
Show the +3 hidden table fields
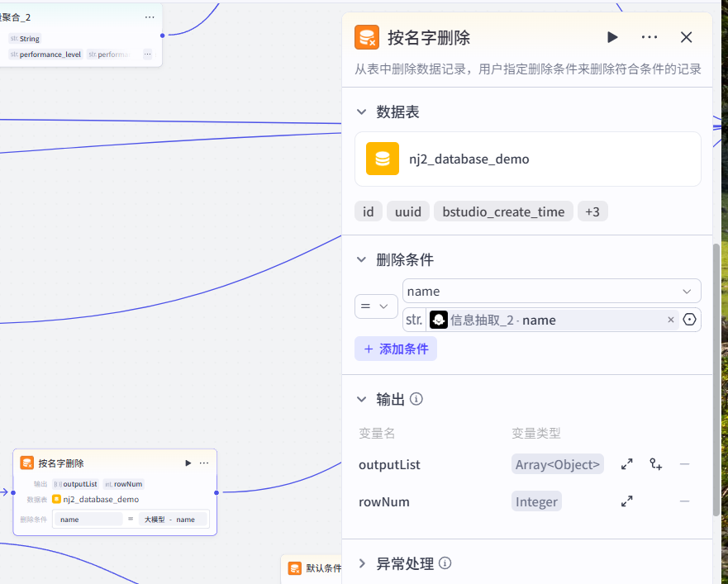[x=592, y=211]
